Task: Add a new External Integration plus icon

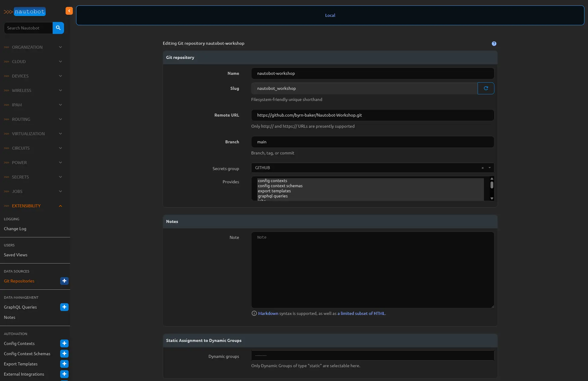Action: point(64,374)
